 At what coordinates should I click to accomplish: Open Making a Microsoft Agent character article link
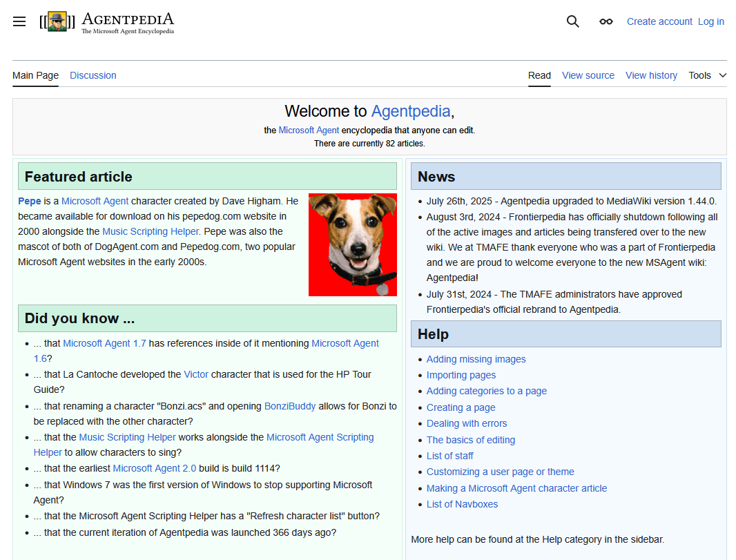517,488
